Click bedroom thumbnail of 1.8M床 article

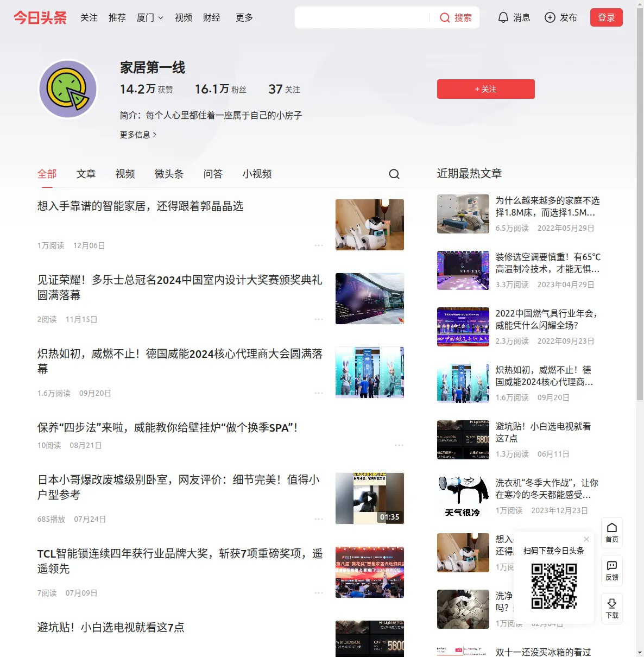(x=463, y=214)
